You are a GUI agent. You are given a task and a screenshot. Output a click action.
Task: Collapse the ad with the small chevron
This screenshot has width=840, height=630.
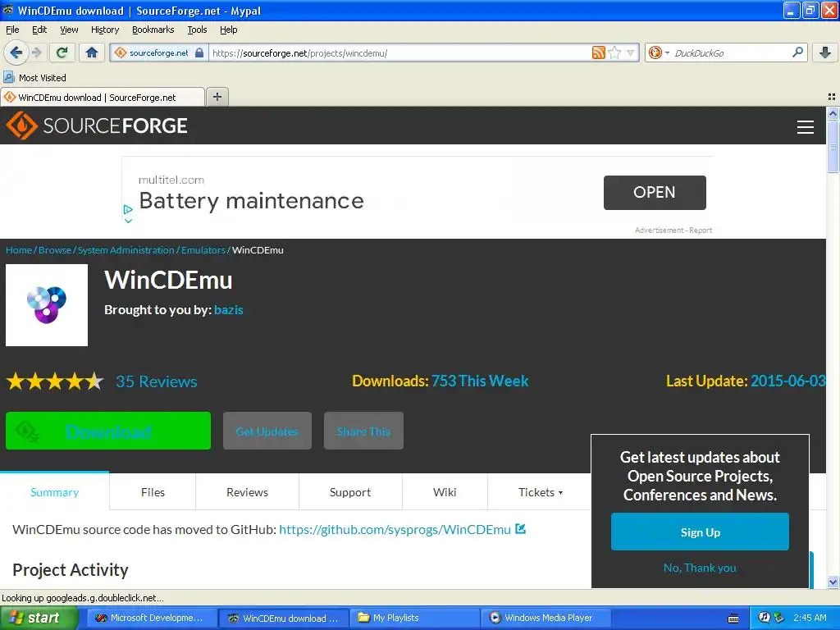[x=128, y=221]
